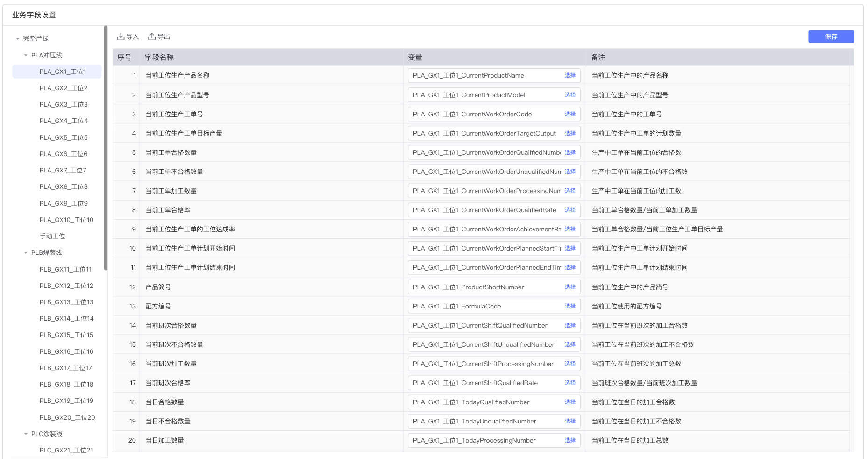Click the ProductShortNumber variable input field
This screenshot has width=868, height=459.
(x=486, y=287)
